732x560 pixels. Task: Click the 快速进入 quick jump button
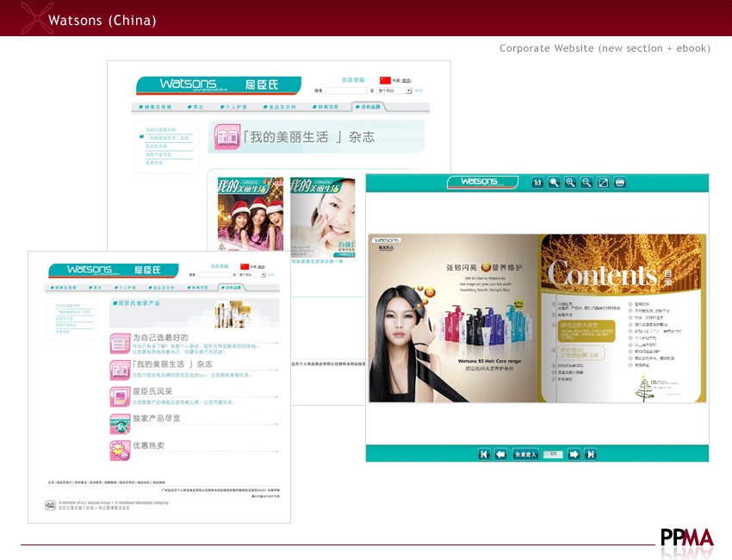[x=525, y=454]
